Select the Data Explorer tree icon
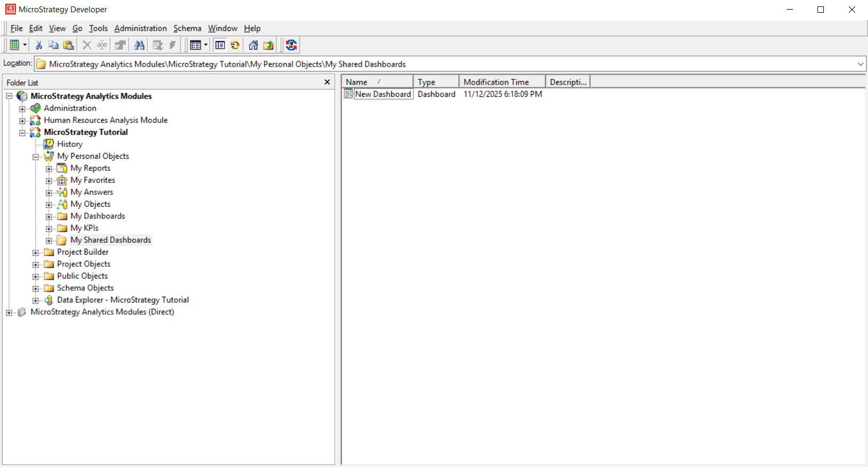 tap(49, 300)
